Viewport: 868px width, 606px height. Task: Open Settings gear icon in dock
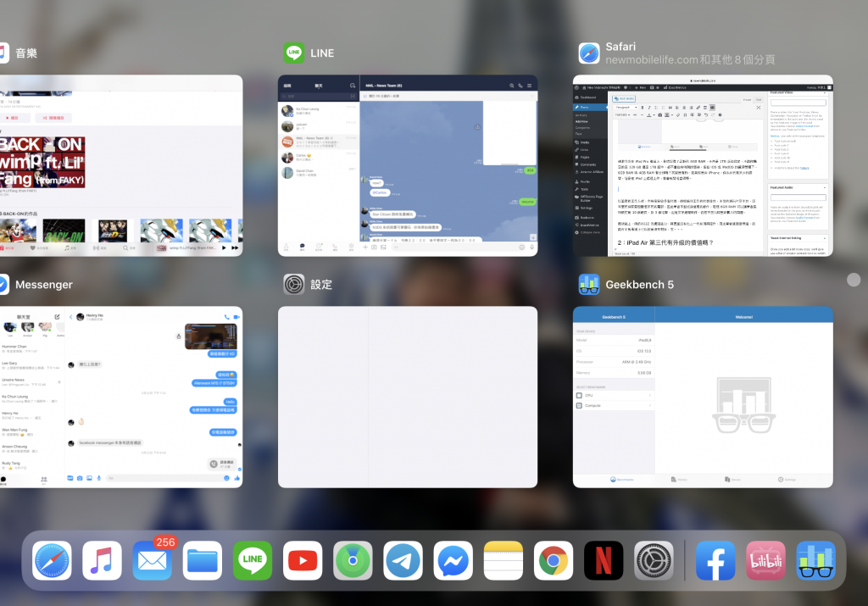654,560
